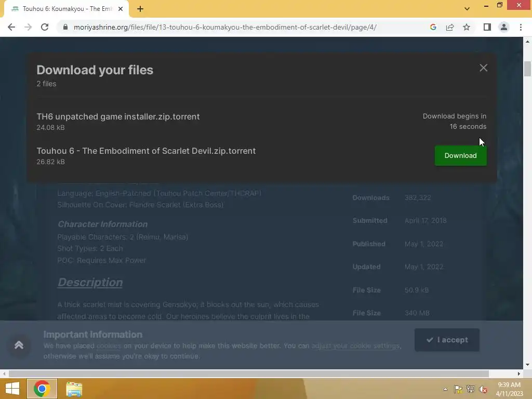Go back to the previous page
Viewport: 532px width, 399px height.
click(11, 27)
